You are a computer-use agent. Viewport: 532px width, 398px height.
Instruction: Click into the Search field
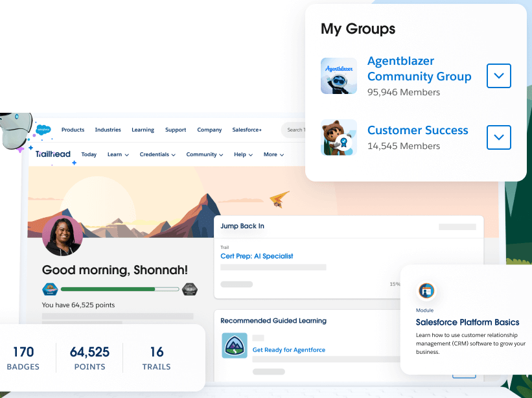click(x=294, y=130)
